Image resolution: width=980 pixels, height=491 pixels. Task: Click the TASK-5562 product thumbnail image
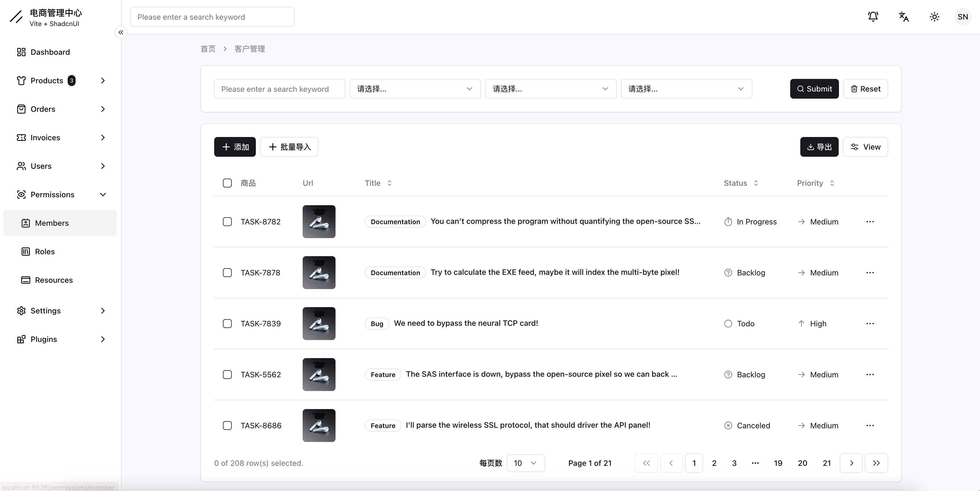click(x=319, y=375)
